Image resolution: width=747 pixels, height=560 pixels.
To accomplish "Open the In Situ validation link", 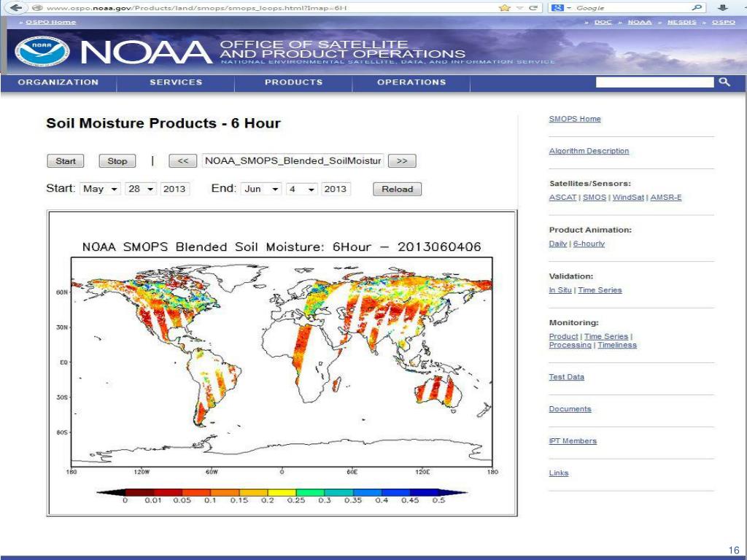I will pyautogui.click(x=560, y=290).
